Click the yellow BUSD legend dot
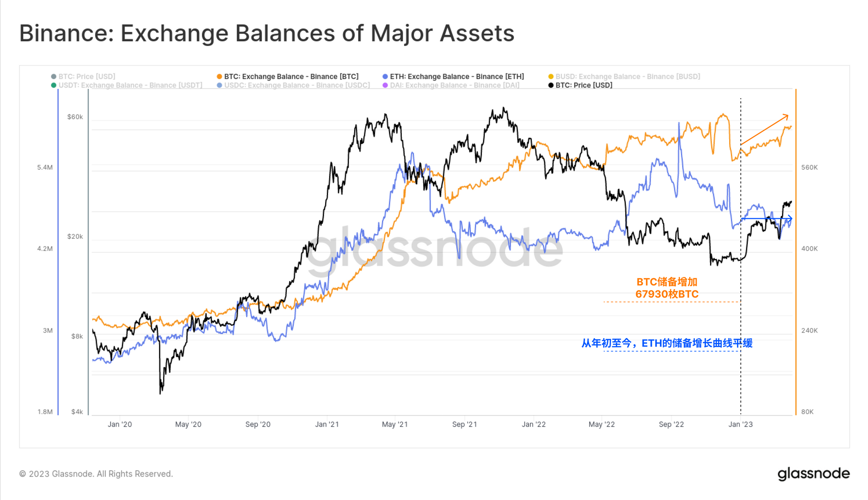Screen dimensions: 868x500 tap(551, 76)
